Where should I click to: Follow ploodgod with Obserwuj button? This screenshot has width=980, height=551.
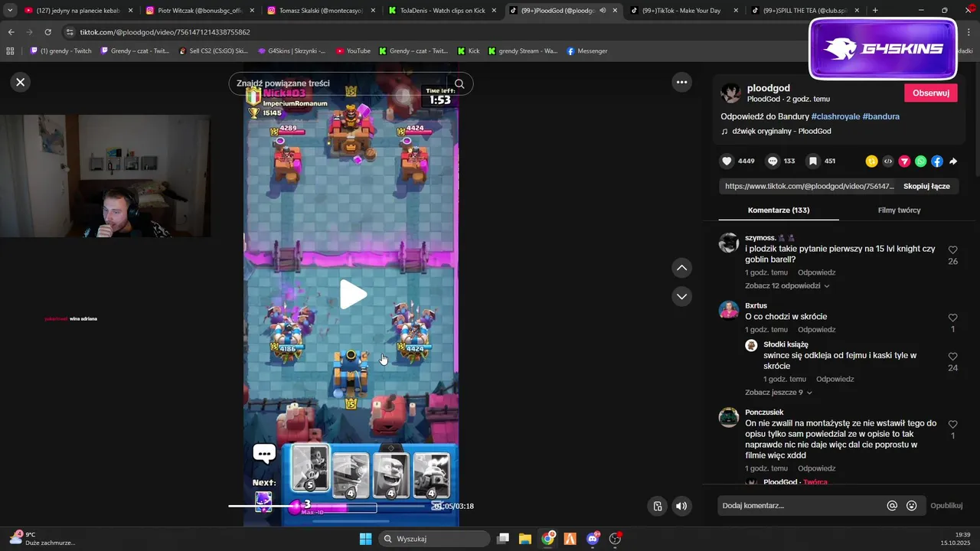(x=931, y=93)
